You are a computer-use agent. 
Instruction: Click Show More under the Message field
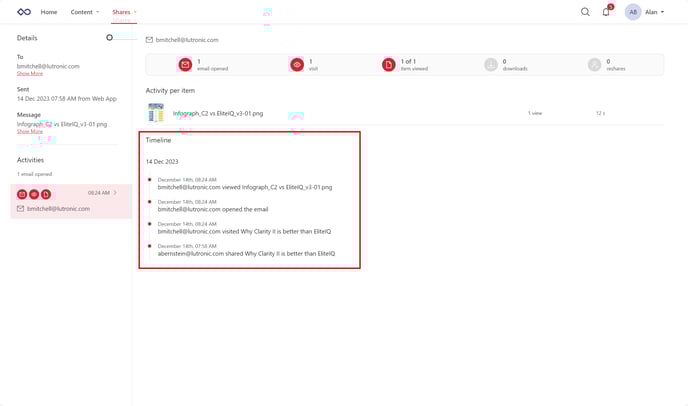tap(30, 131)
